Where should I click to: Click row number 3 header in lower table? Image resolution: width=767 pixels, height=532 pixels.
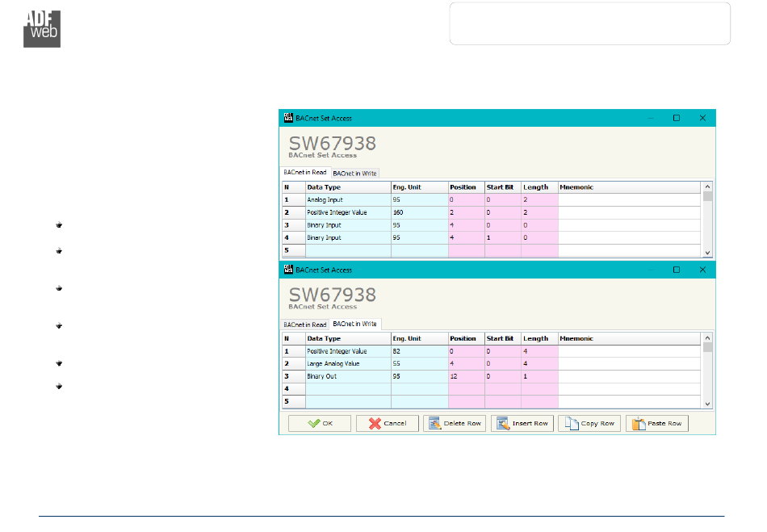[294, 376]
